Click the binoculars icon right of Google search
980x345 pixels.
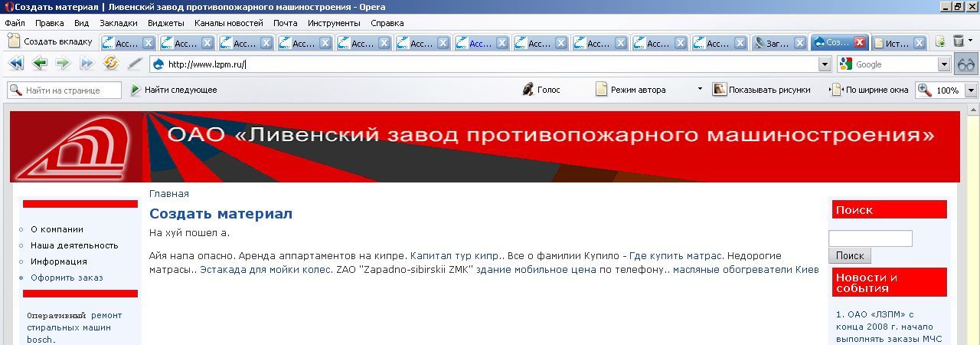(x=966, y=64)
